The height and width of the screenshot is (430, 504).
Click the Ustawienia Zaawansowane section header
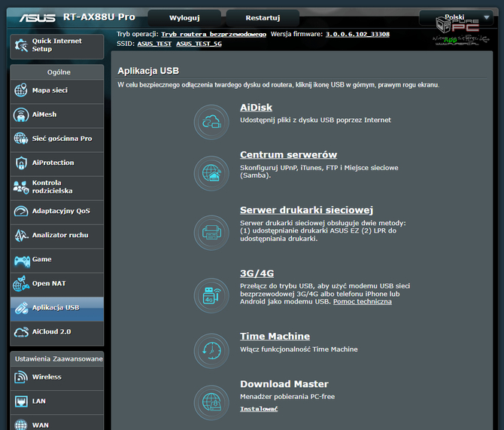tap(59, 359)
